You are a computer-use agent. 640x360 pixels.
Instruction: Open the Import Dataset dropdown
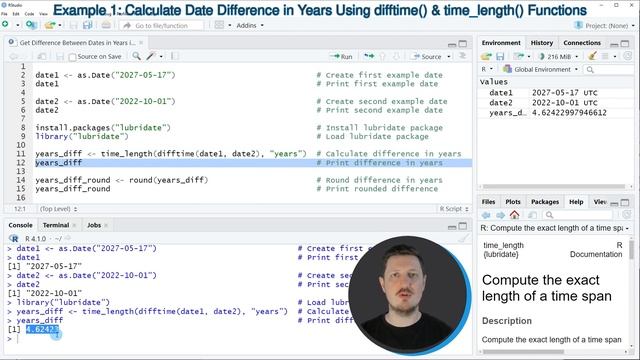pyautogui.click(x=522, y=56)
